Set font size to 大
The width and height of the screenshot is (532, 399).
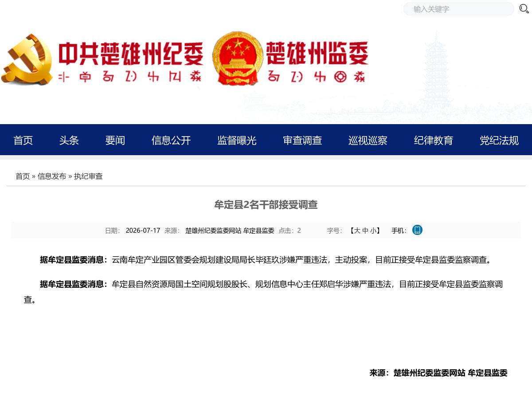tap(357, 231)
